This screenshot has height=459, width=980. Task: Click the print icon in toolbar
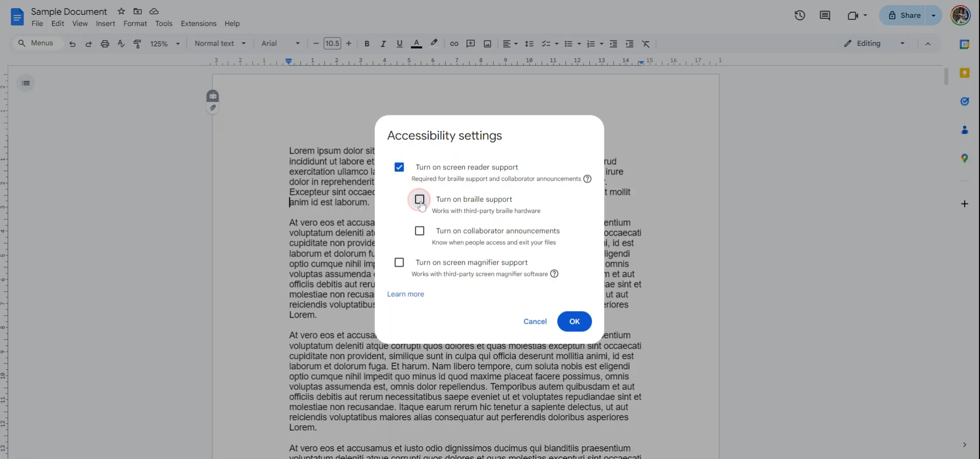(x=105, y=44)
